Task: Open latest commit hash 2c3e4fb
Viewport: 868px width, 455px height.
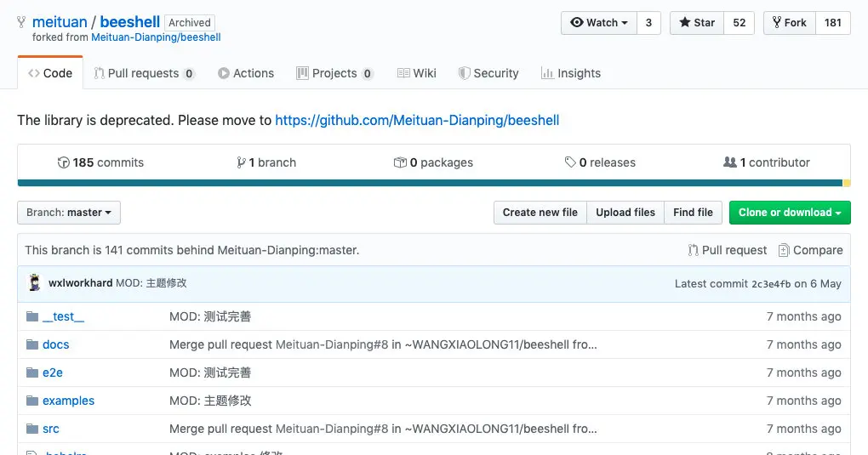Action: pos(771,284)
